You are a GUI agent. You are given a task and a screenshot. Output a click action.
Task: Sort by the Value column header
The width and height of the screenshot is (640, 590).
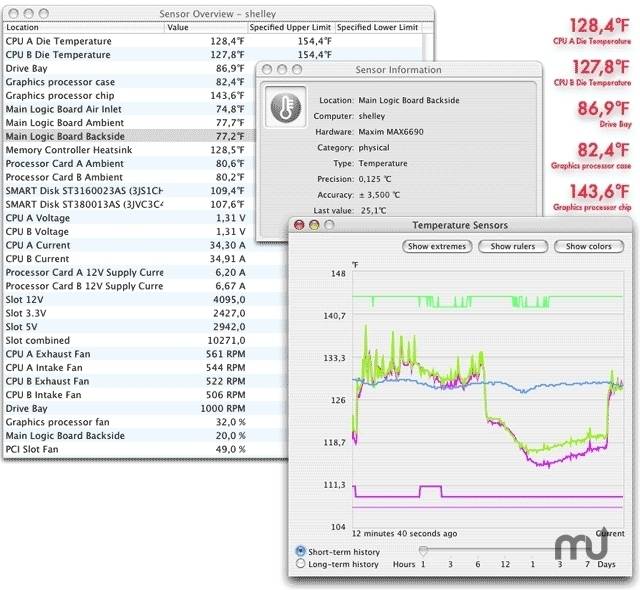pyautogui.click(x=206, y=27)
